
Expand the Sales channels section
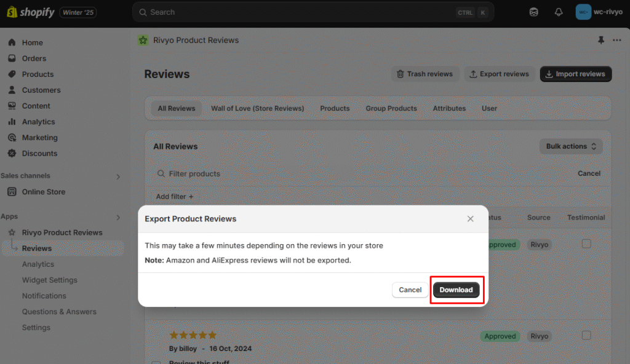(119, 176)
